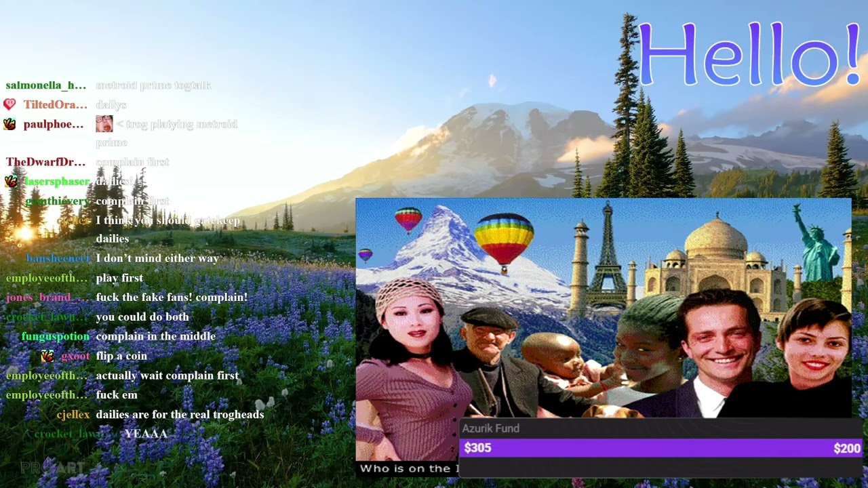Click the Azurik Fund purple progress bar
The image size is (868, 488).
(662, 448)
